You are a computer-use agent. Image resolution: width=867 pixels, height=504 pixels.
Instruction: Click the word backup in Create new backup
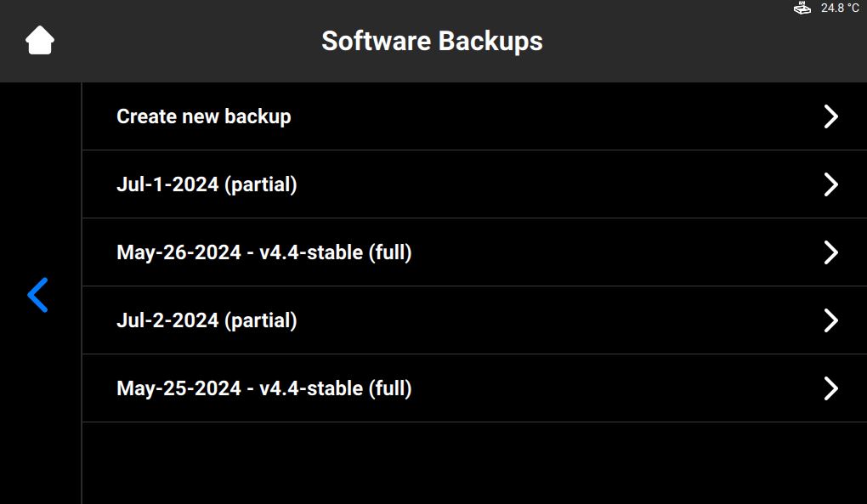point(258,116)
